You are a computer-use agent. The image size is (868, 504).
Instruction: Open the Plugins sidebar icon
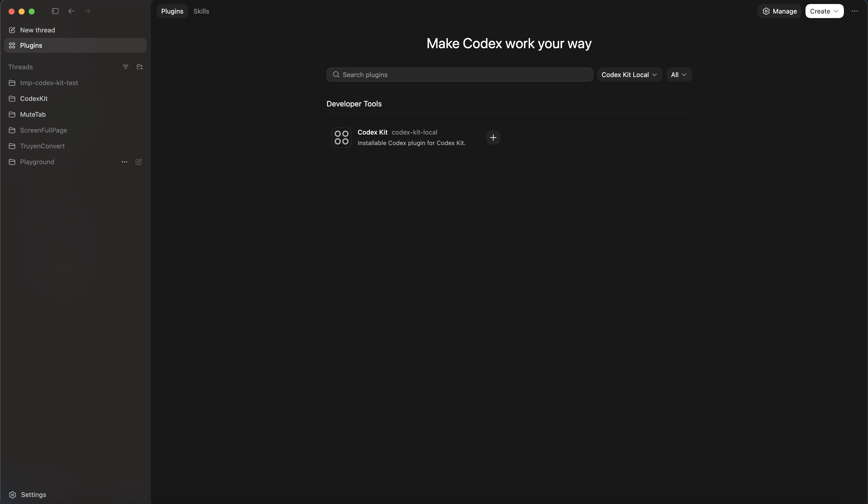(x=12, y=45)
